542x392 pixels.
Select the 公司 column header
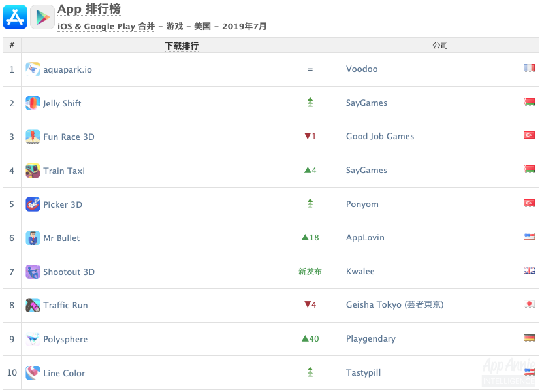tap(441, 45)
